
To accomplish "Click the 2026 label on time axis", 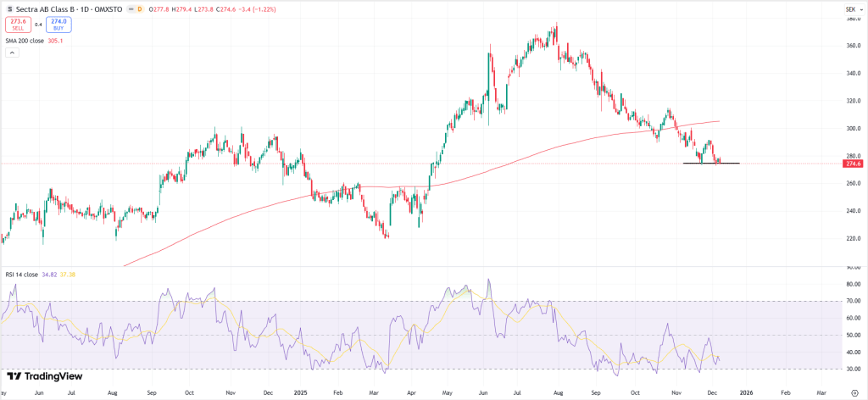I will click(x=745, y=393).
